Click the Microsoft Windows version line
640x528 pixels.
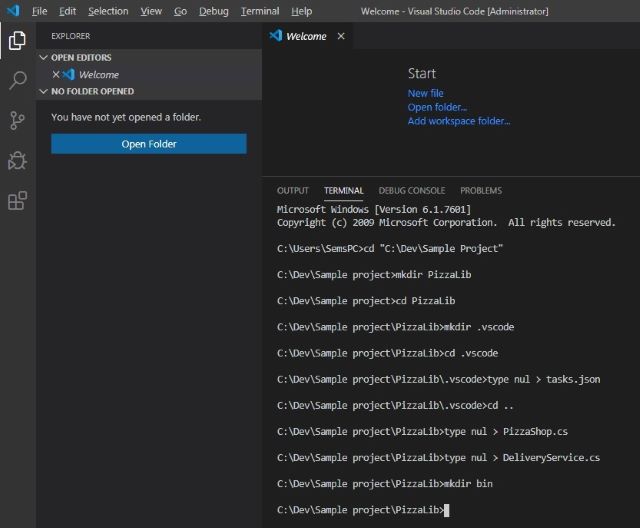(374, 209)
